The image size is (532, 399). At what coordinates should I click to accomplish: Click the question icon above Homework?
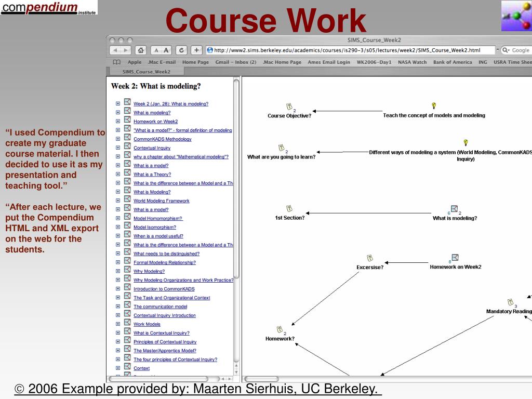[x=280, y=329]
